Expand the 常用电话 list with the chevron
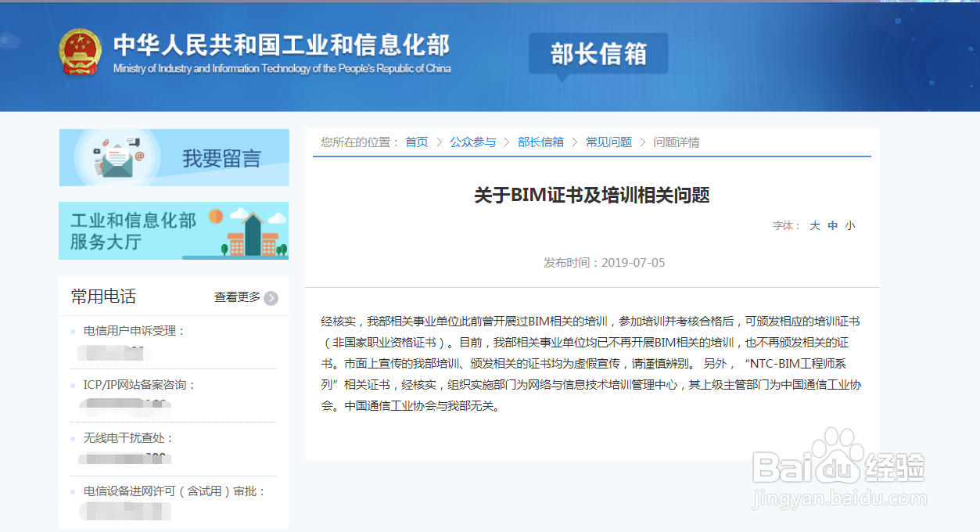The image size is (980, 532). click(271, 297)
